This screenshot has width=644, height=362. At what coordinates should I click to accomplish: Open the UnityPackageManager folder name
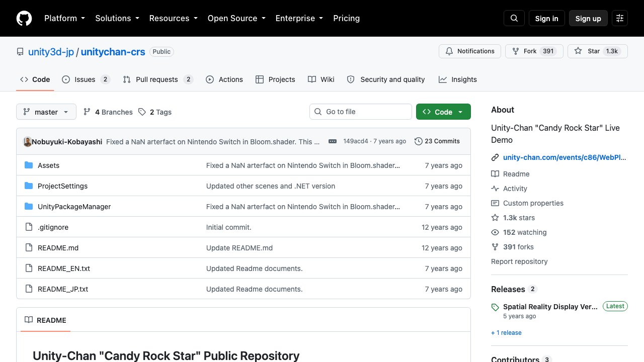coord(74,207)
